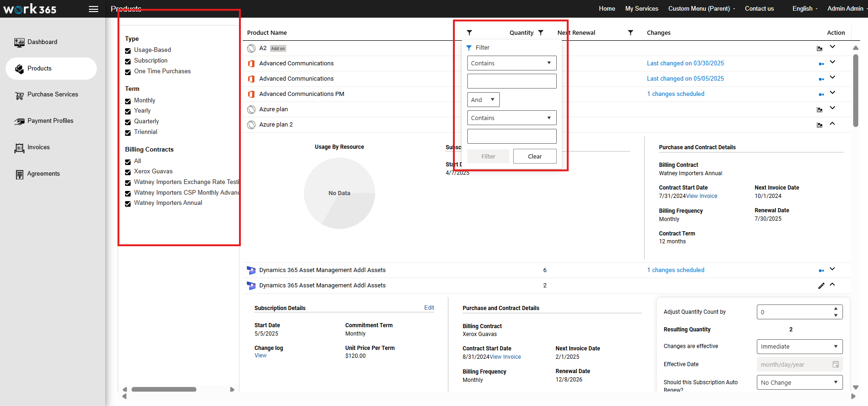This screenshot has width=868, height=406.
Task: Click the horizontal scrollbar of the filter panel
Action: pyautogui.click(x=164, y=389)
